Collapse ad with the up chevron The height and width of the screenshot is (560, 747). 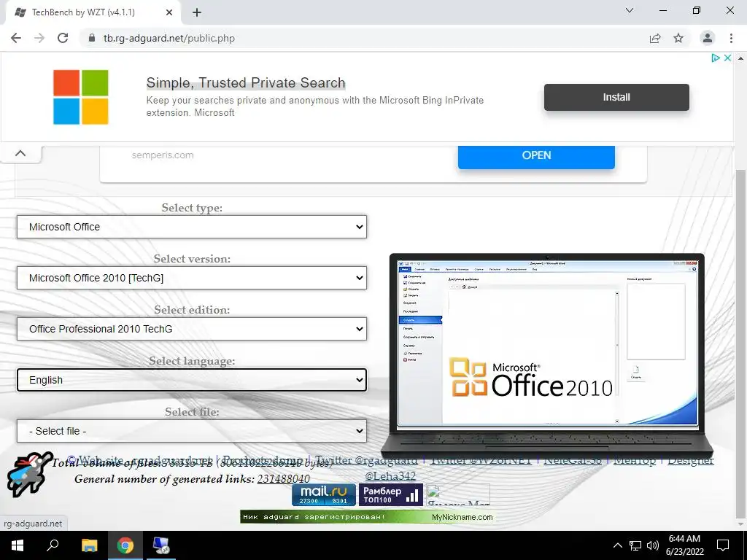[x=20, y=153]
